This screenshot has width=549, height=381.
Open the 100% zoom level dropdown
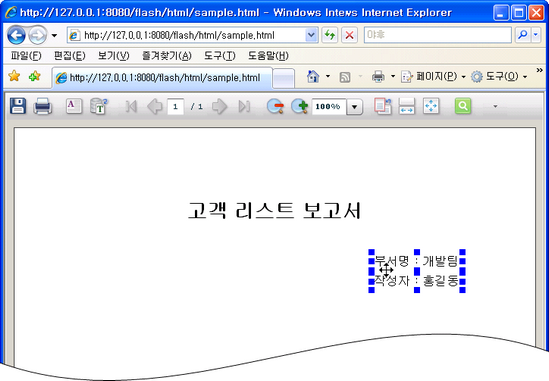pos(354,106)
